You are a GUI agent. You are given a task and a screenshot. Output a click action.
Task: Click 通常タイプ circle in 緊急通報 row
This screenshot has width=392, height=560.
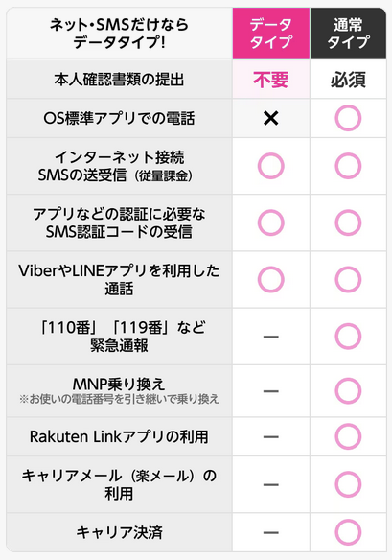[348, 336]
